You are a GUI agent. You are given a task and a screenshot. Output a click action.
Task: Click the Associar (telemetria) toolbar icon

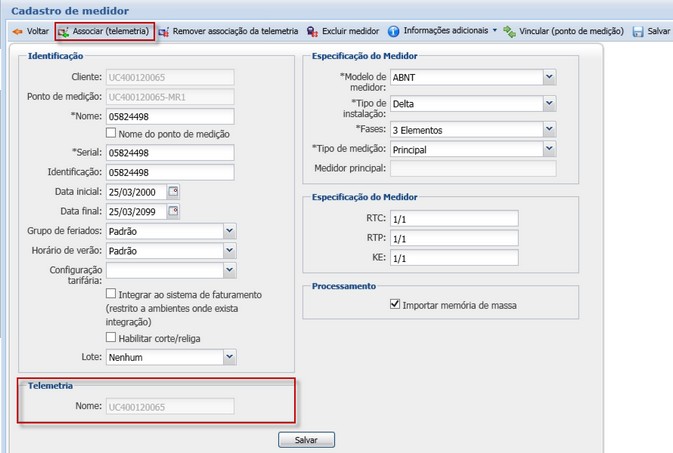click(x=64, y=32)
